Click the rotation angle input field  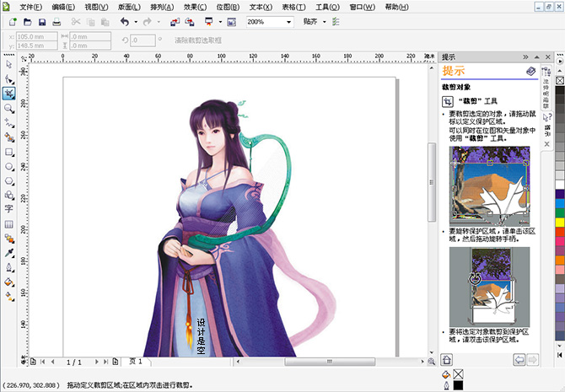click(139, 40)
